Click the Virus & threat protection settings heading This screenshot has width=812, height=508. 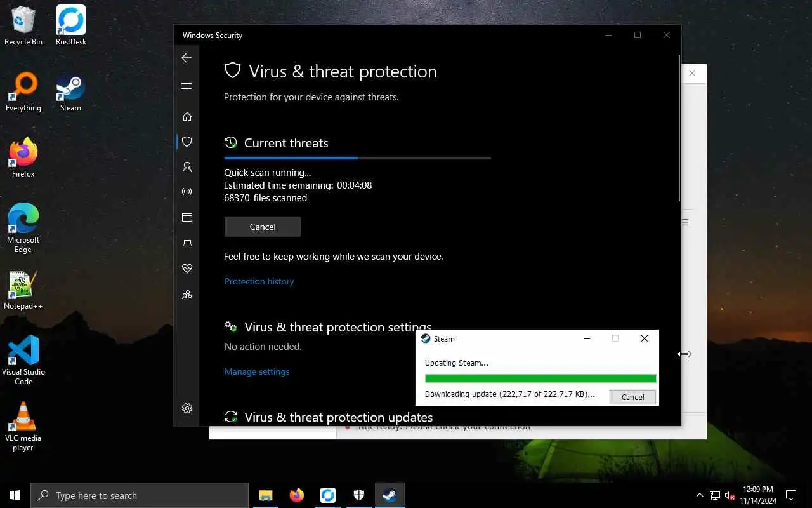[337, 327]
